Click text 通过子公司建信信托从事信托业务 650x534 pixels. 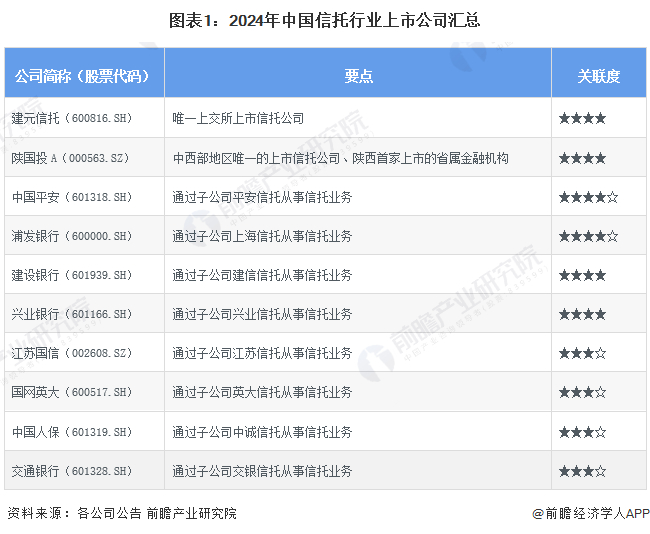262,275
